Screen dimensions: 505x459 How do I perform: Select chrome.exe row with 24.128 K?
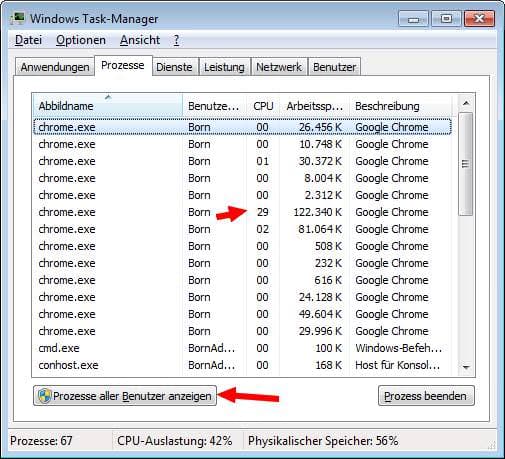(x=242, y=297)
